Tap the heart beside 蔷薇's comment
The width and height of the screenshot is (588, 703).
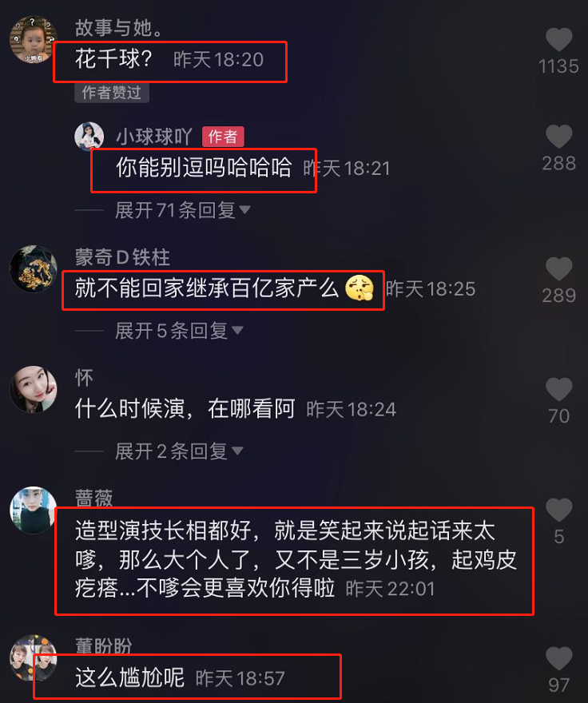pos(559,510)
